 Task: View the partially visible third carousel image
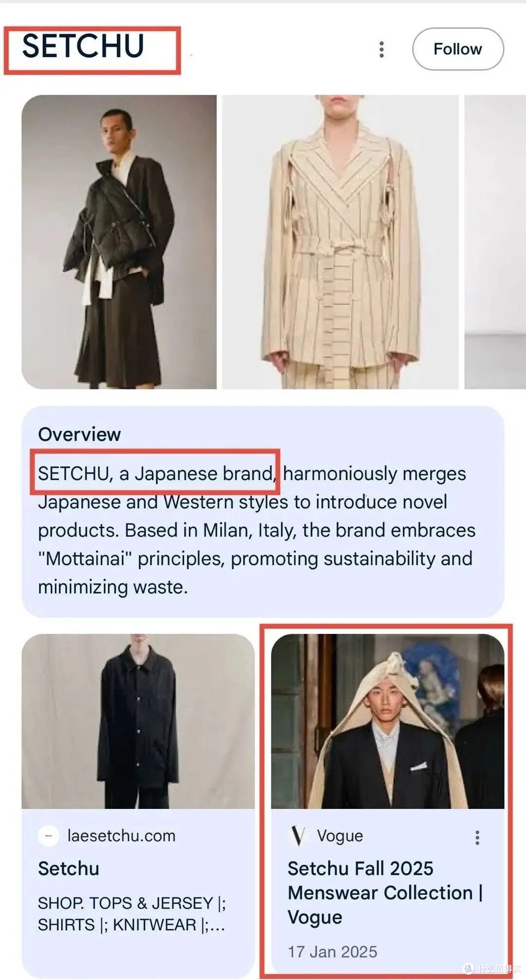(495, 242)
